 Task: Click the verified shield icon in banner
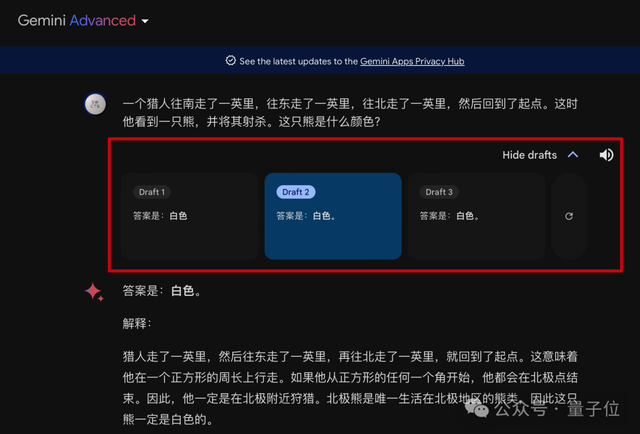pos(231,60)
